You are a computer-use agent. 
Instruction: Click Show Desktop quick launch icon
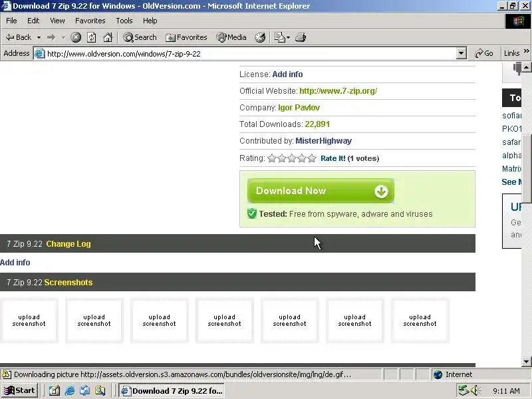54,391
